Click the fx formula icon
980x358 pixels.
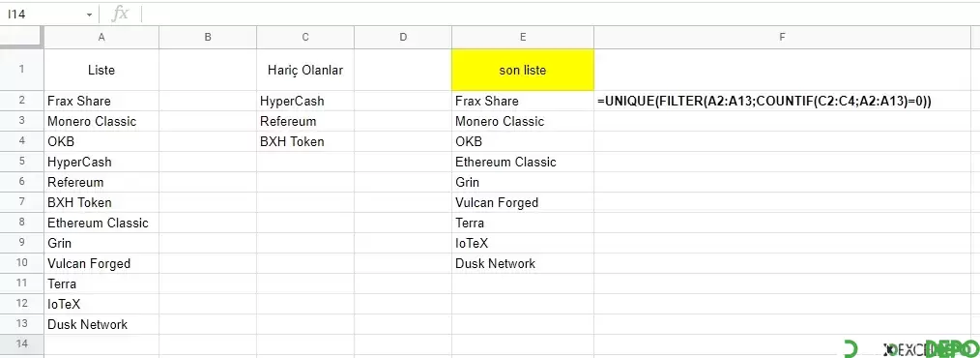click(120, 14)
